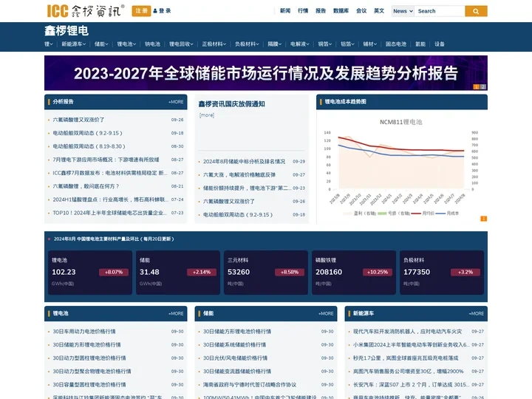Click +MORE in lower 锂电池 panel

coord(176,313)
